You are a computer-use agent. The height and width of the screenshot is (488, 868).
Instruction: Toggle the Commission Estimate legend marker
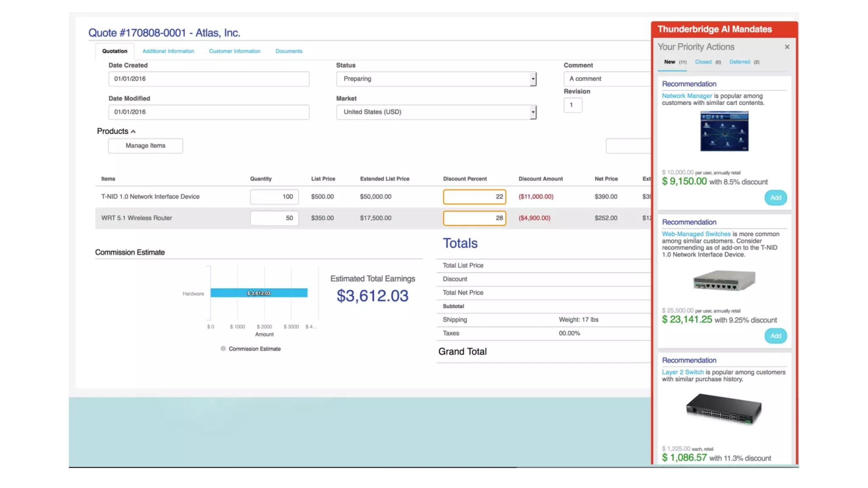coord(223,349)
